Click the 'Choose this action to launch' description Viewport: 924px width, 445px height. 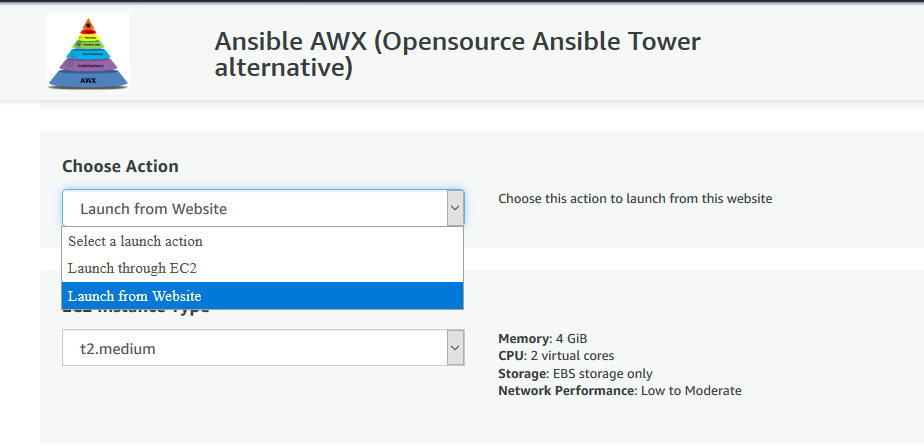[635, 198]
